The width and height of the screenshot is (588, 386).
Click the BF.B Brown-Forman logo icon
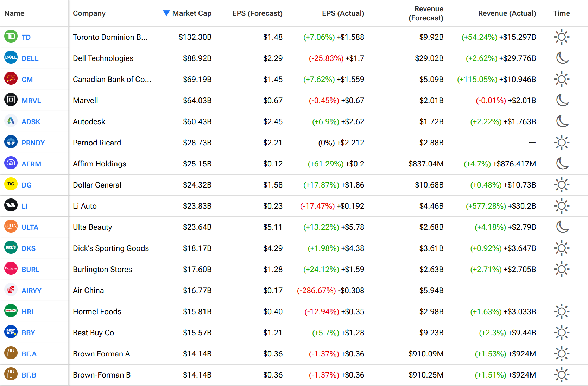[11, 374]
